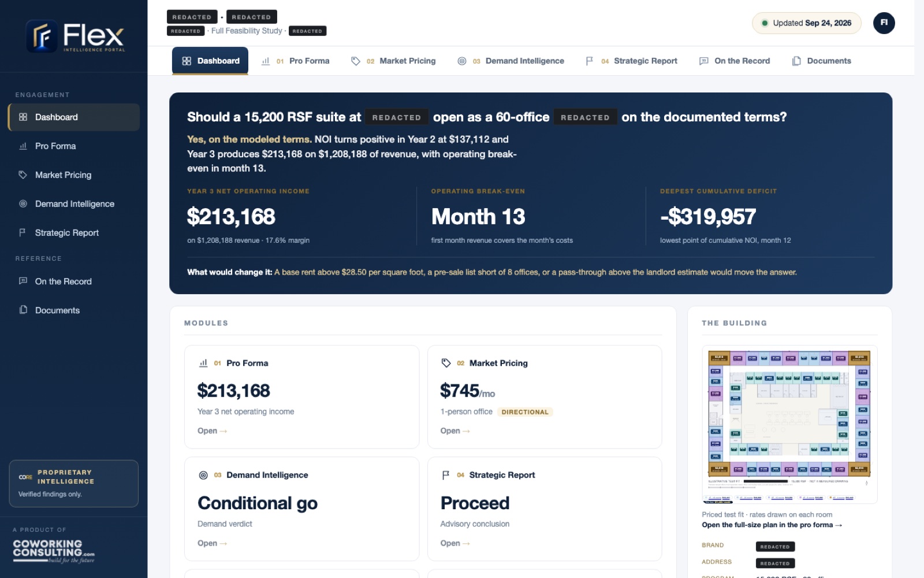Click THE BUILDING section heading
924x578 pixels.
734,323
